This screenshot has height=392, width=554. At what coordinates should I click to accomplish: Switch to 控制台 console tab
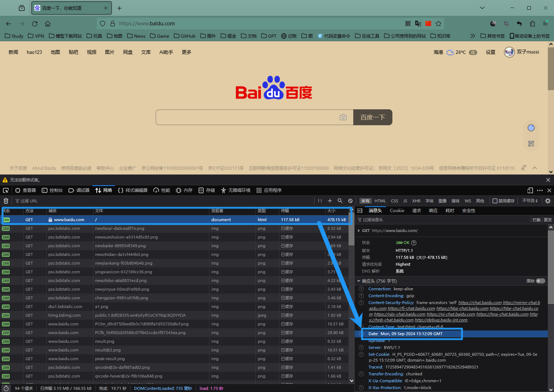52,190
